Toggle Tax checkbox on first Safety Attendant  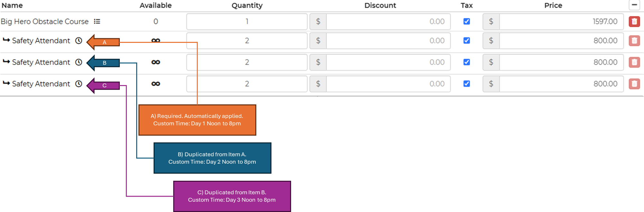467,41
